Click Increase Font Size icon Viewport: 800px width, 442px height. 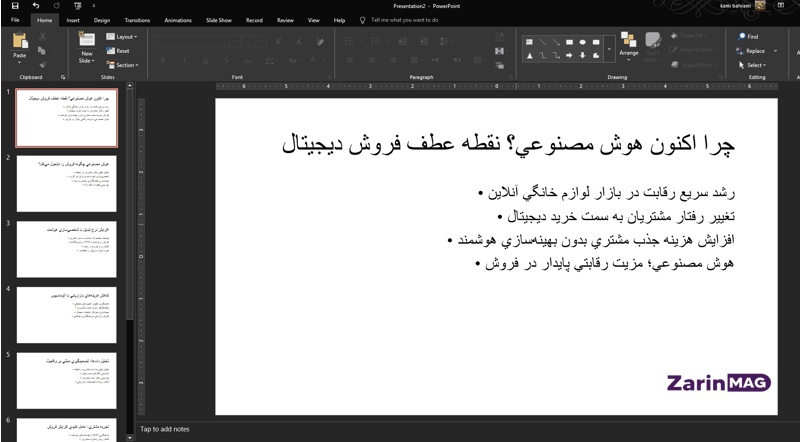point(279,41)
